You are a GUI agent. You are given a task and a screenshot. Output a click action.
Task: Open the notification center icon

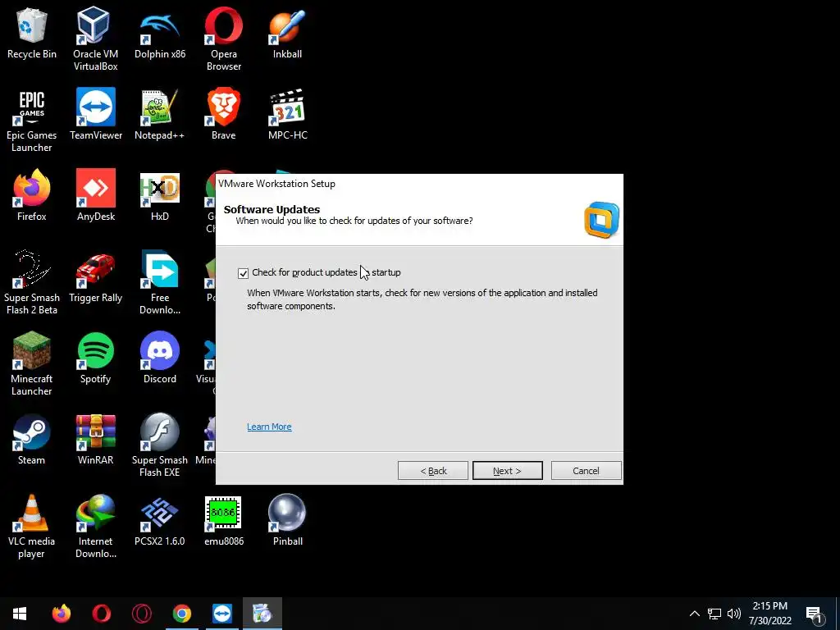click(815, 614)
